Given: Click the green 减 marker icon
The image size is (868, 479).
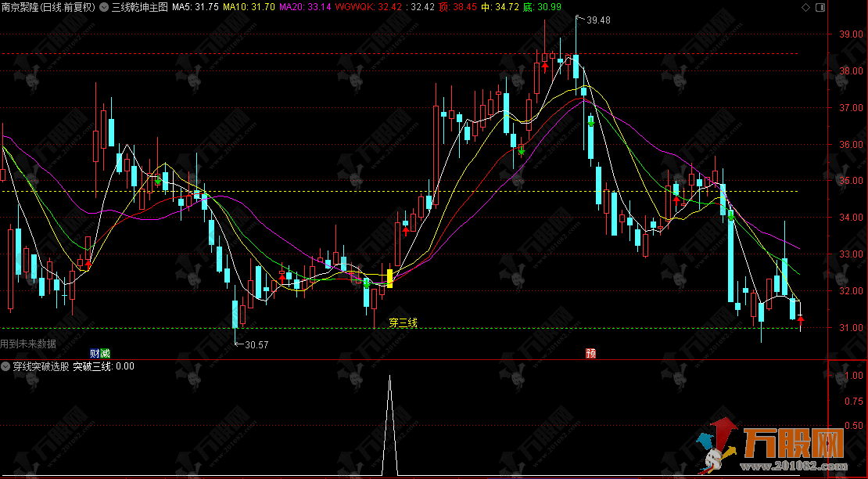Looking at the screenshot, I should [106, 354].
